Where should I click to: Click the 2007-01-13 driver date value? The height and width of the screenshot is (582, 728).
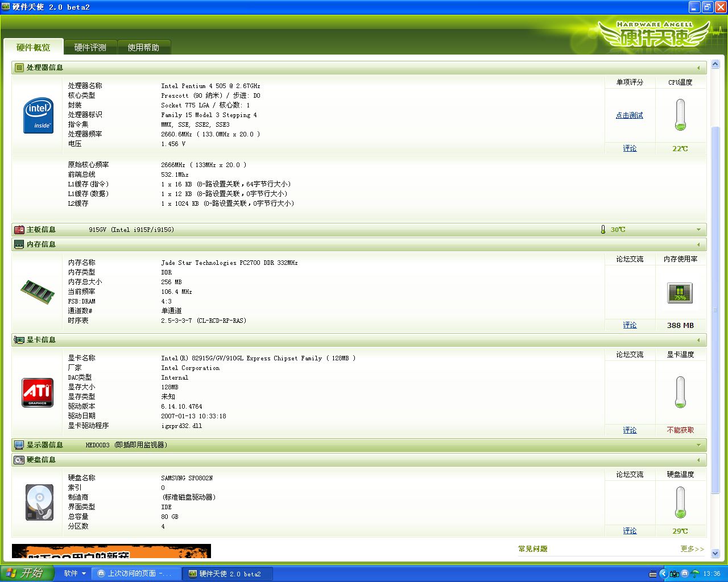click(x=193, y=416)
